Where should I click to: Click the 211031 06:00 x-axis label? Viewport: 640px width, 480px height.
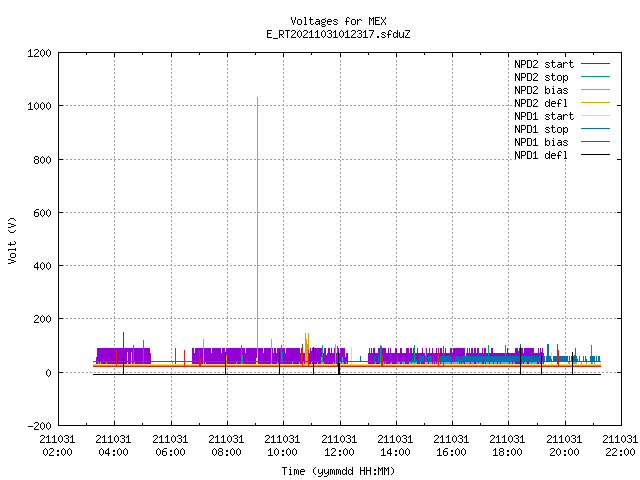[x=170, y=446]
